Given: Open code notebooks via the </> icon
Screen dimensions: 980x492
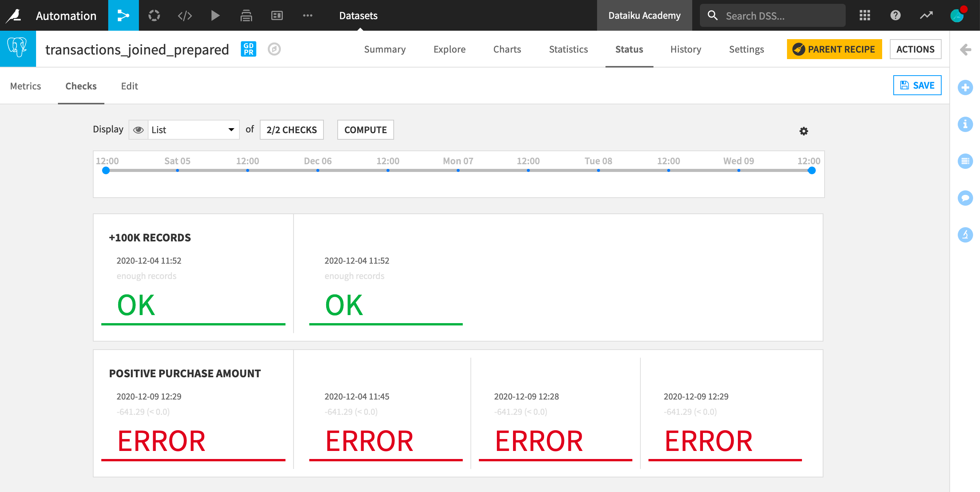Looking at the screenshot, I should click(185, 15).
